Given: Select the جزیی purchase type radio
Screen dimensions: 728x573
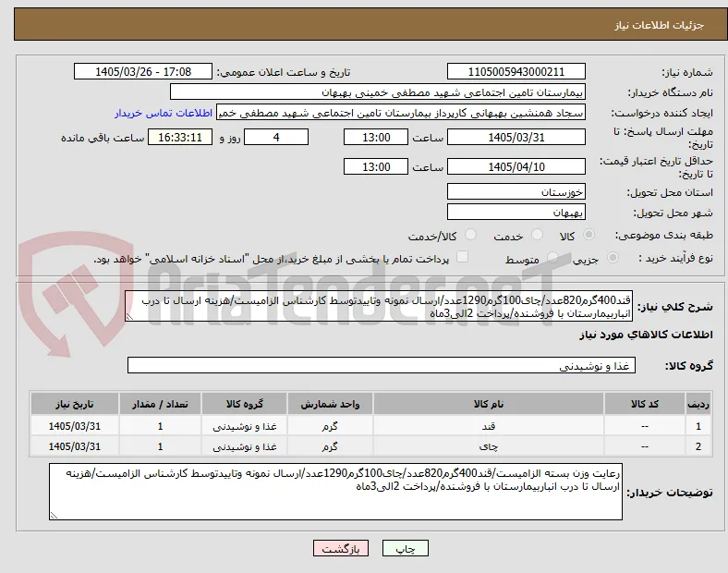Looking at the screenshot, I should [x=613, y=257].
